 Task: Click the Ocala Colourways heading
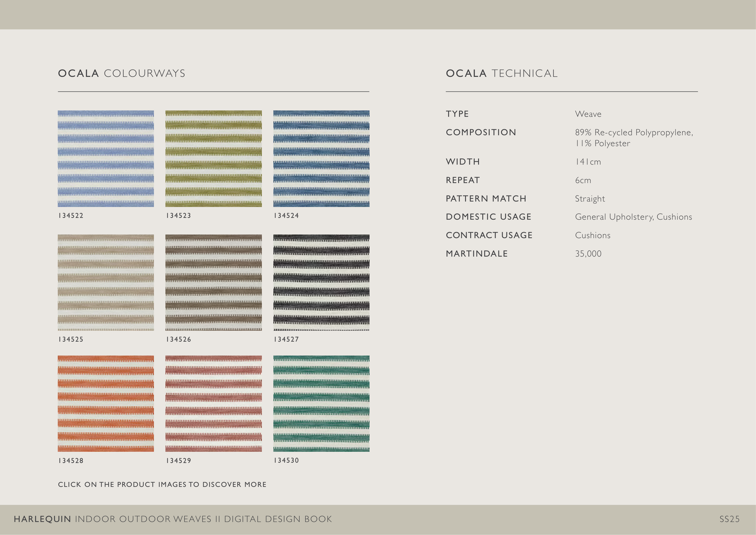pyautogui.click(x=122, y=73)
